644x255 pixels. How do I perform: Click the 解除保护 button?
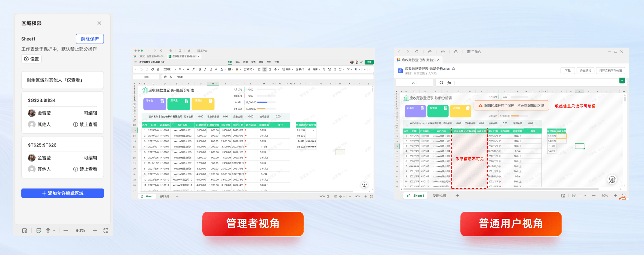pos(90,39)
